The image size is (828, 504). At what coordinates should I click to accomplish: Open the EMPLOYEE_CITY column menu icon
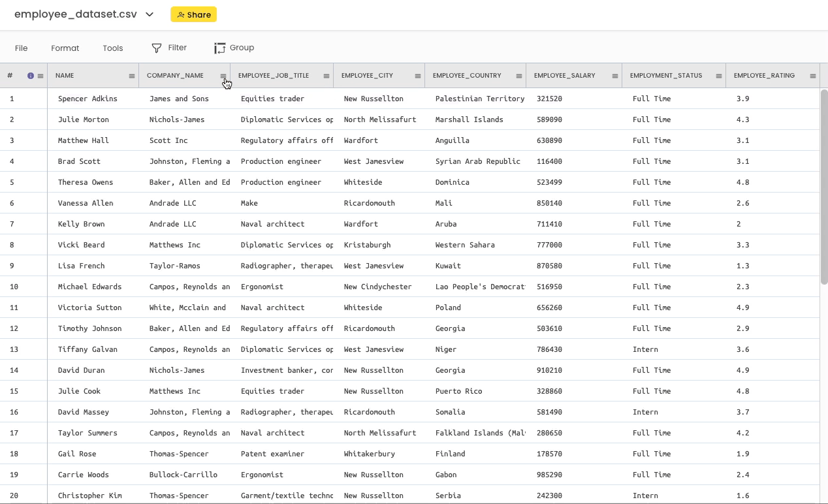point(418,76)
